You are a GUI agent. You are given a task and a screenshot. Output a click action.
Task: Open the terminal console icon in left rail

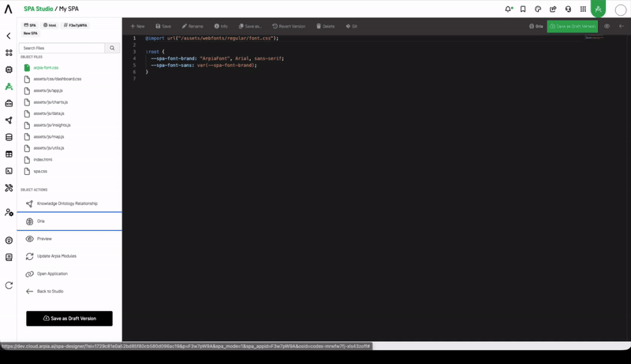[9, 171]
